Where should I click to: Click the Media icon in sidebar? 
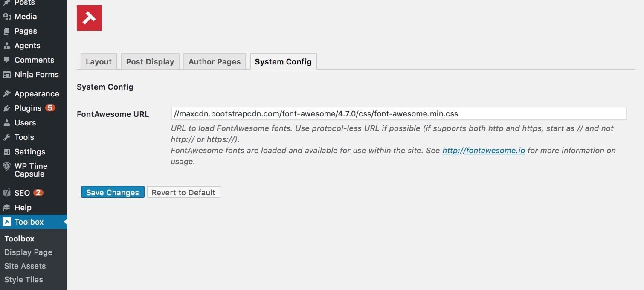pos(7,17)
